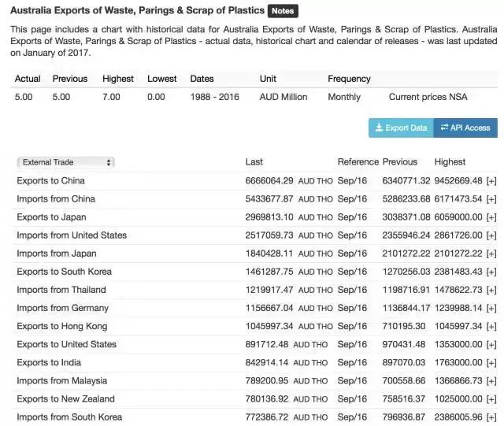
Task: Open the External Trade dropdown
Action: pyautogui.click(x=66, y=162)
